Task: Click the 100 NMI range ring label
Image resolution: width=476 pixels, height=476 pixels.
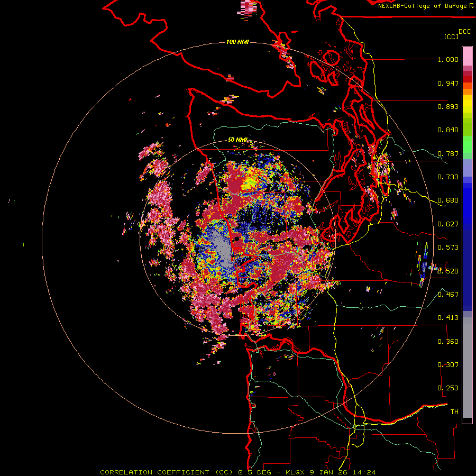Action: pos(237,42)
